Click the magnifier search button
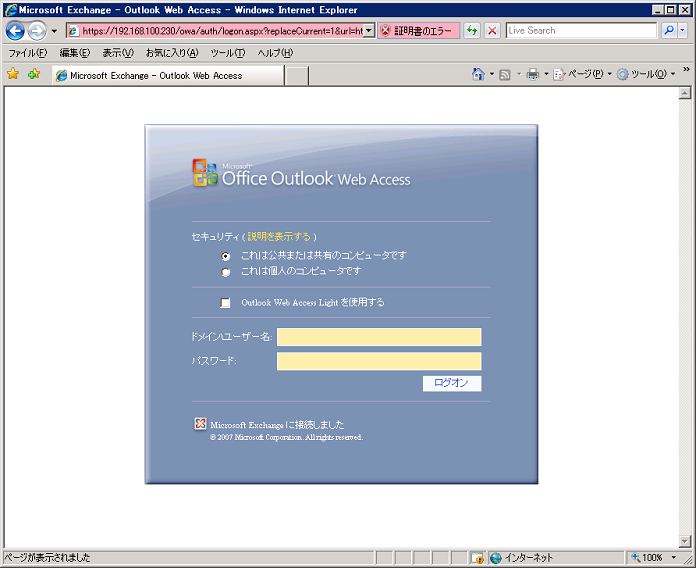Image resolution: width=696 pixels, height=568 pixels. [668, 31]
